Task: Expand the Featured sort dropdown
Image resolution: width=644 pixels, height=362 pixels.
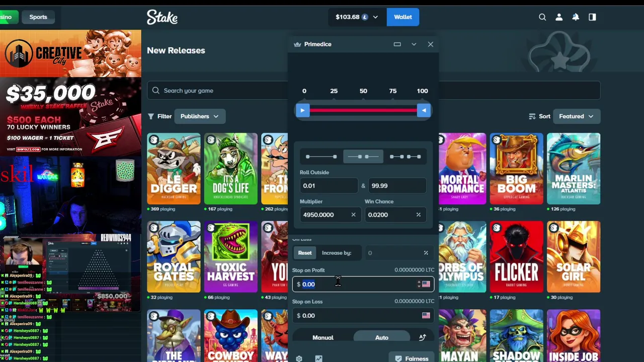Action: (576, 116)
